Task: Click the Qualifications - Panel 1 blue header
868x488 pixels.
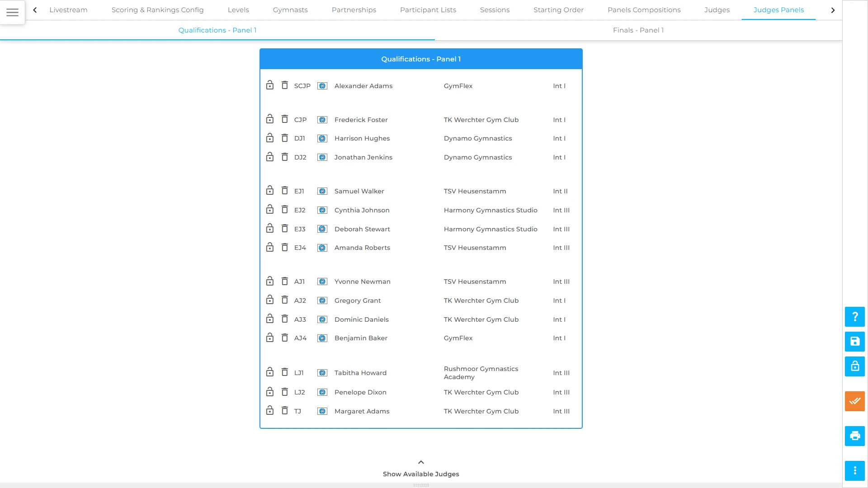Action: coord(421,59)
